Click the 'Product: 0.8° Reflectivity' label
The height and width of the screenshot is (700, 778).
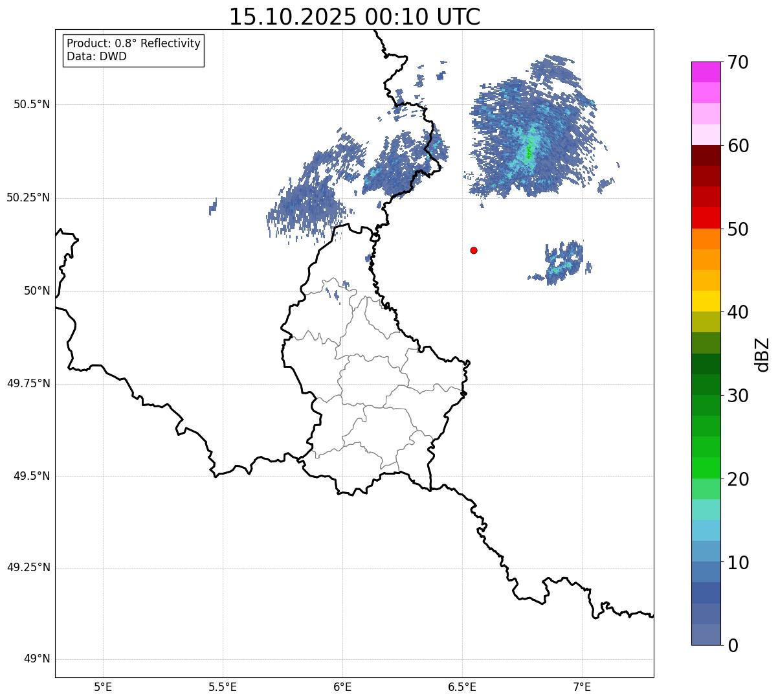[x=134, y=43]
